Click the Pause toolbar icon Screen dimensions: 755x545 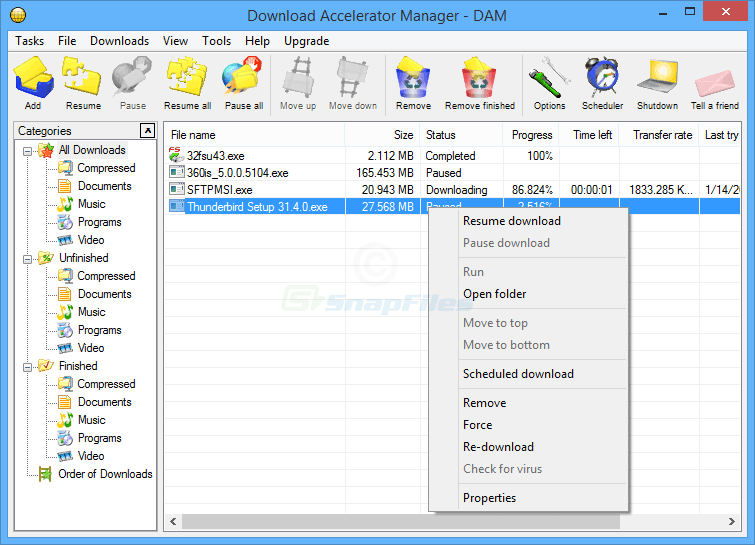pyautogui.click(x=132, y=76)
